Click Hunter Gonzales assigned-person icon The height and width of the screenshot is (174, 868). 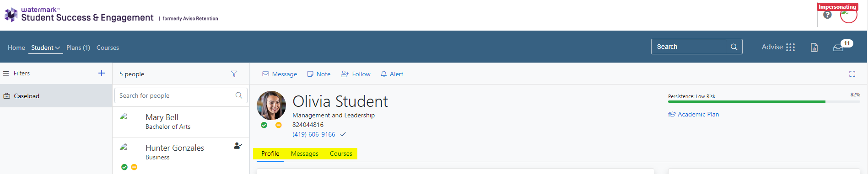tap(238, 146)
